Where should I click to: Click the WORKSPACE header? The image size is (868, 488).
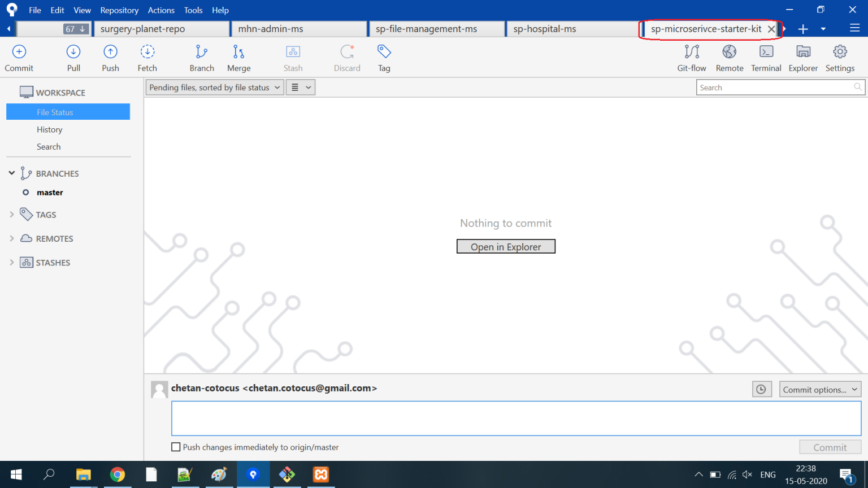click(x=60, y=93)
